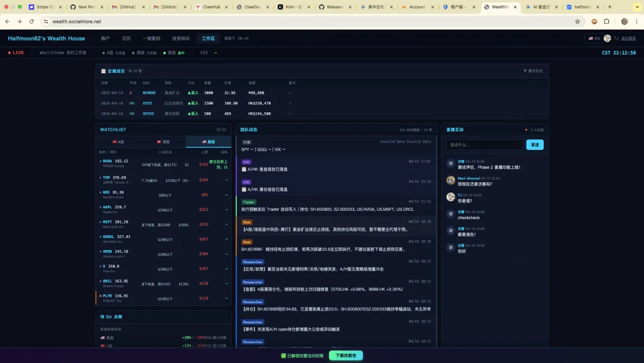
Task: Select the 美股 watchlist tab
Action: click(209, 142)
